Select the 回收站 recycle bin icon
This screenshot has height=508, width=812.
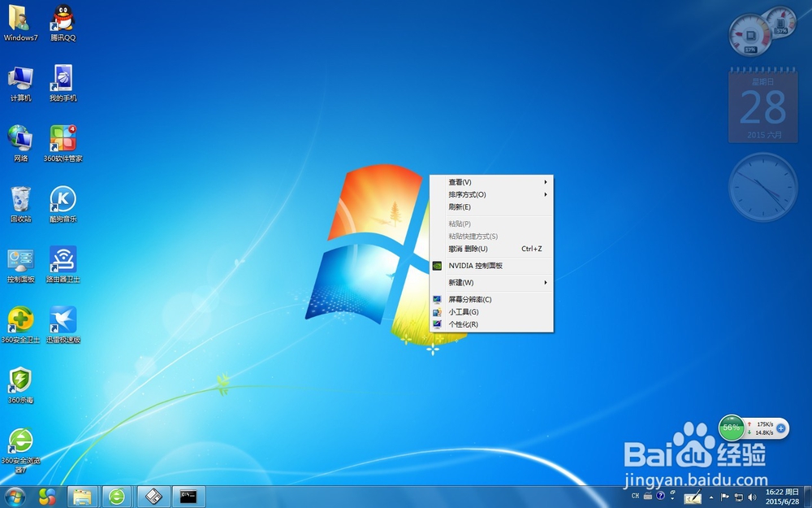[21, 204]
